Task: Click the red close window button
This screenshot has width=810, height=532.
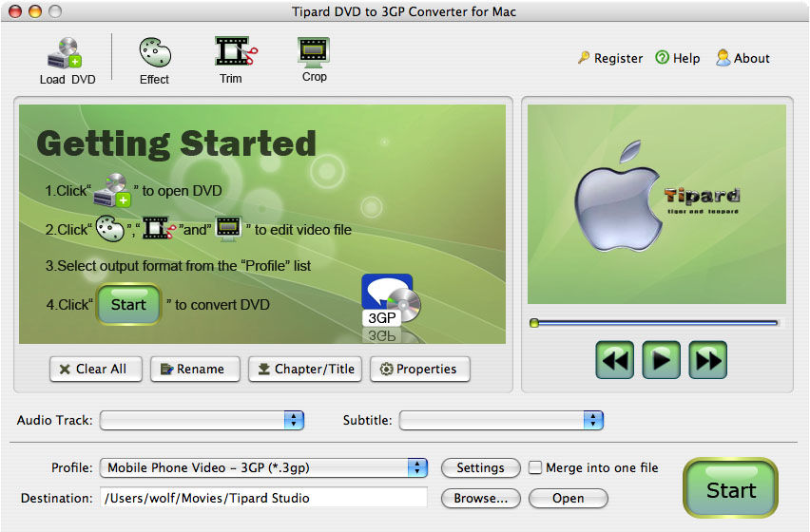Action: 15,10
